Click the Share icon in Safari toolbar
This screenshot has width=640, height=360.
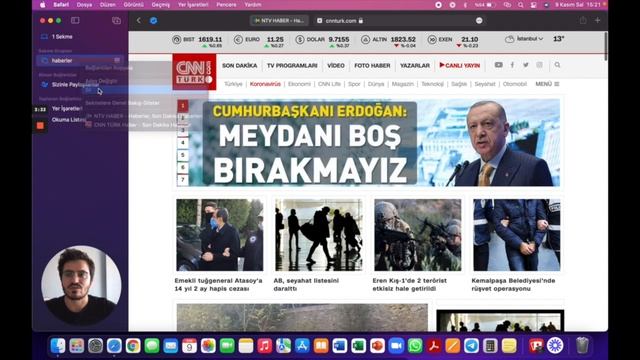(583, 20)
